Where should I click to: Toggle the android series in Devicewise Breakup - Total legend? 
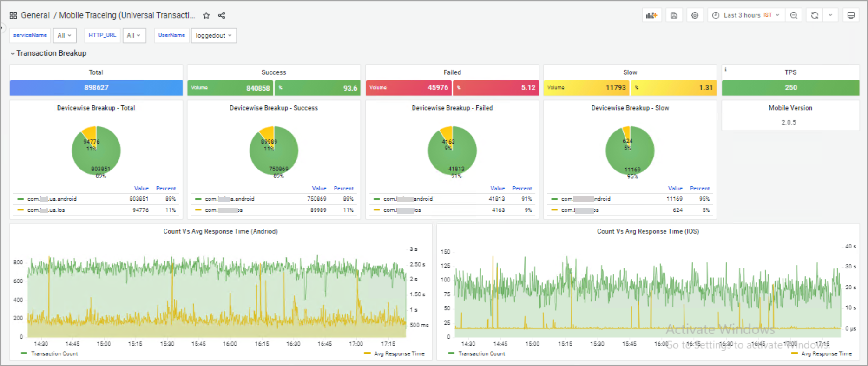52,199
